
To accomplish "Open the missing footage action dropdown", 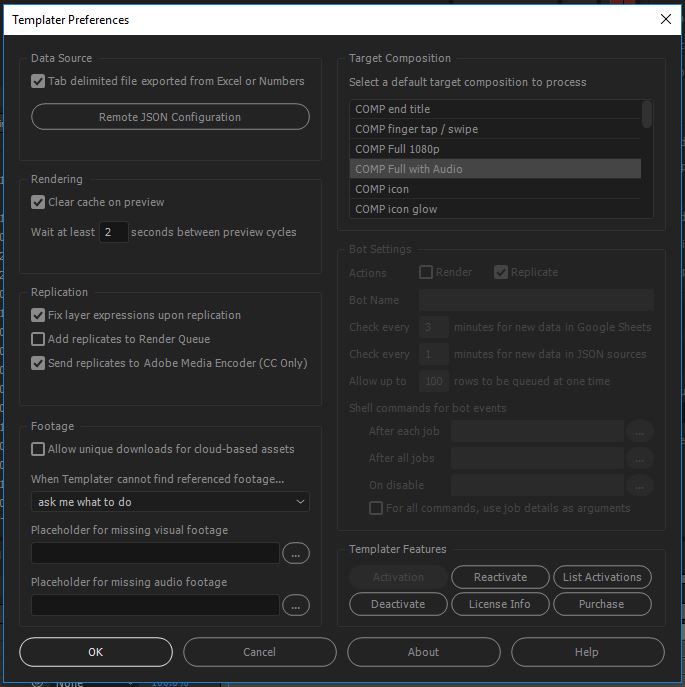I will tap(170, 502).
